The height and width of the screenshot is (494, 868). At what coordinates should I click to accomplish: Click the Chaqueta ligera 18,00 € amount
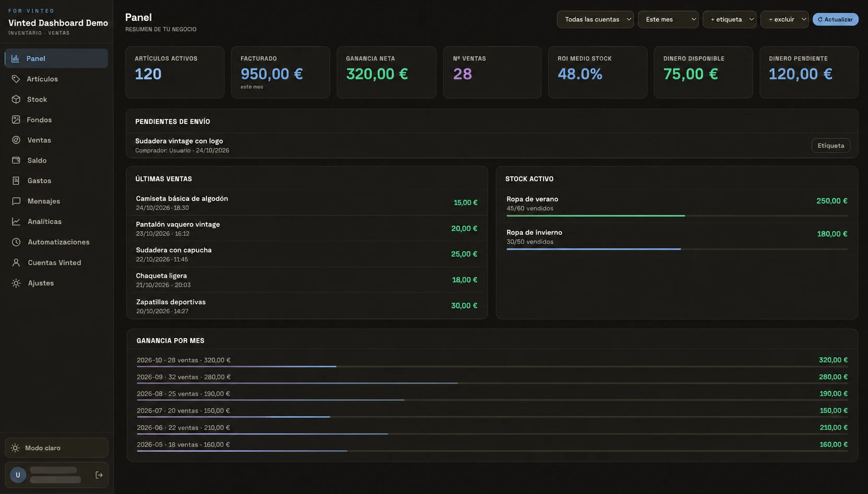coord(464,280)
